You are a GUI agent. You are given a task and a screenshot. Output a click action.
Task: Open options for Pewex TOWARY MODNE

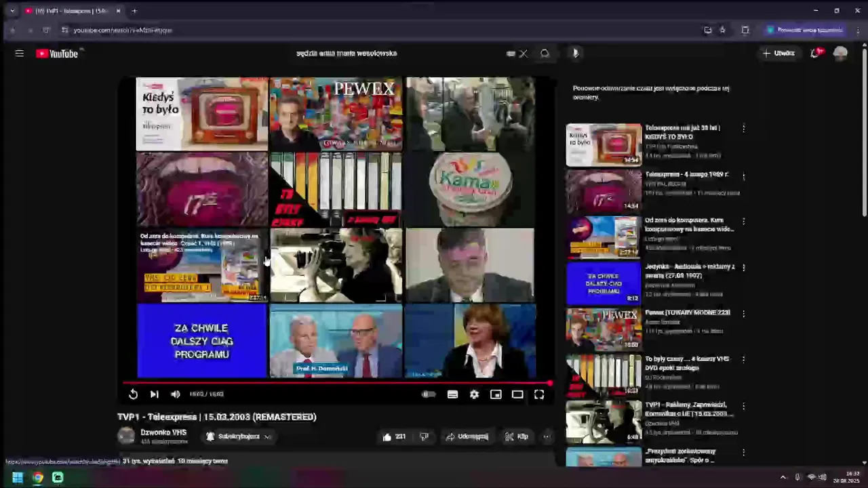click(743, 314)
